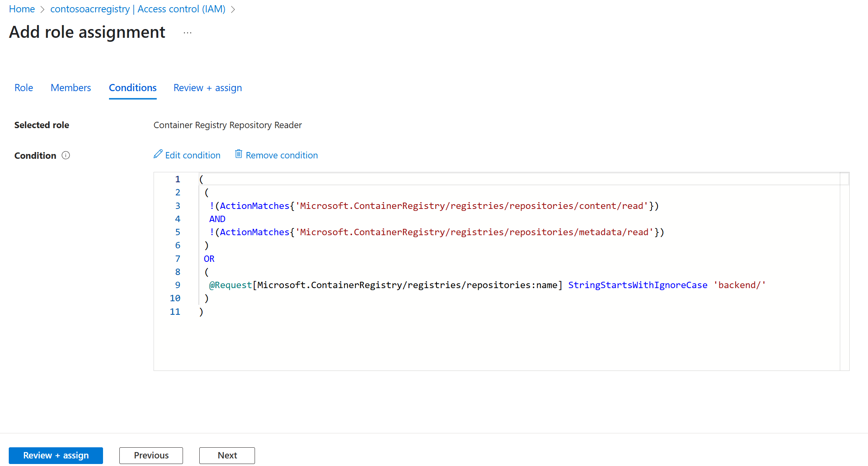Go to Home breadcrumb link
The height and width of the screenshot is (466, 868).
pos(22,9)
